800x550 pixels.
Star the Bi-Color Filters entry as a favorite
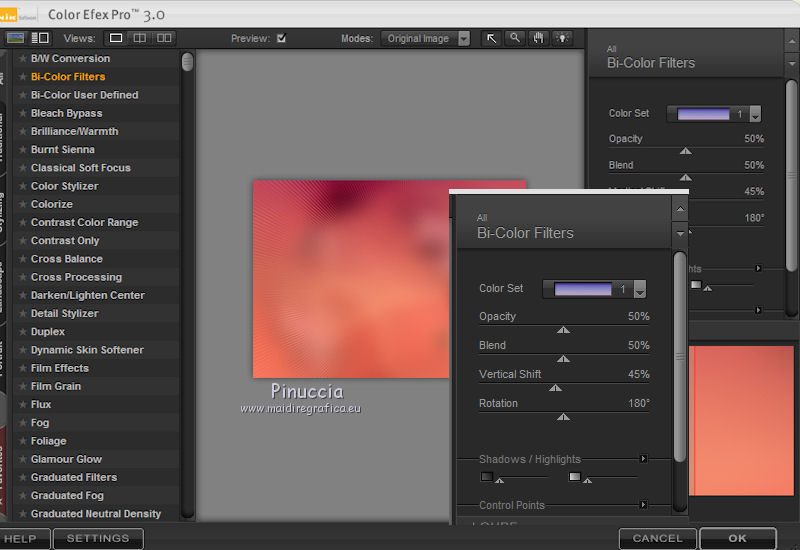pos(22,77)
